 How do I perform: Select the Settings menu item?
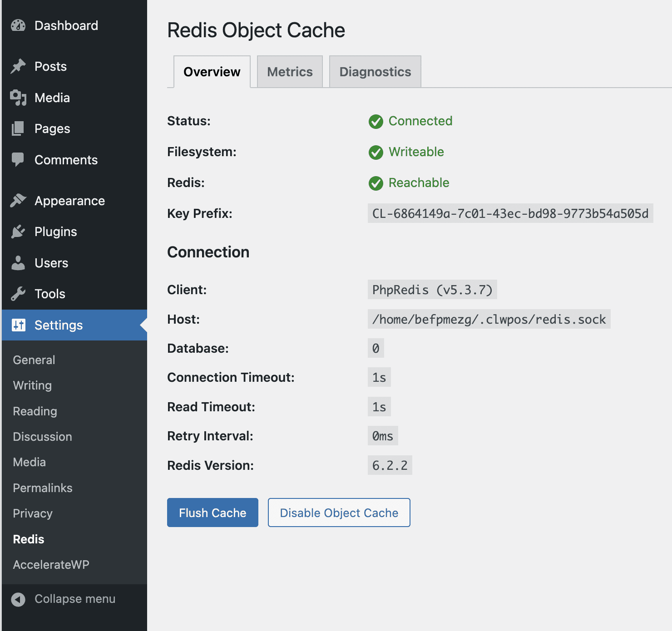(74, 325)
